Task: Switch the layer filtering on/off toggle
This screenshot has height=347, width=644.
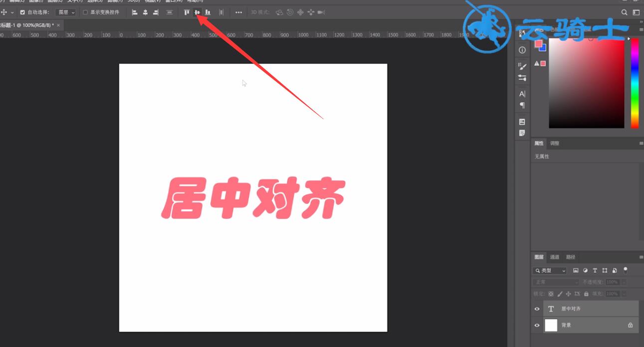Action: [x=626, y=270]
